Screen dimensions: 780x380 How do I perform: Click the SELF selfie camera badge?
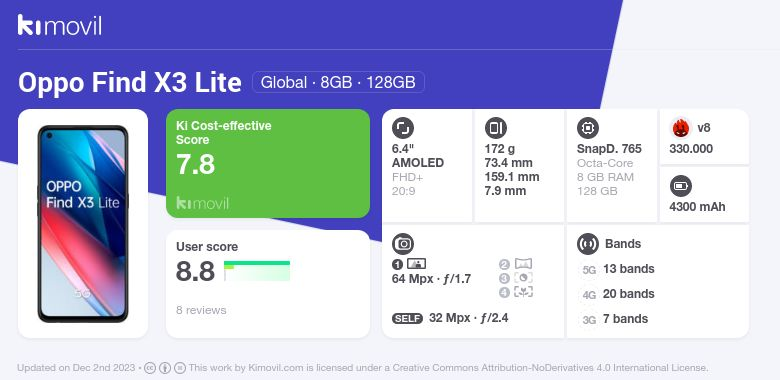(x=407, y=318)
